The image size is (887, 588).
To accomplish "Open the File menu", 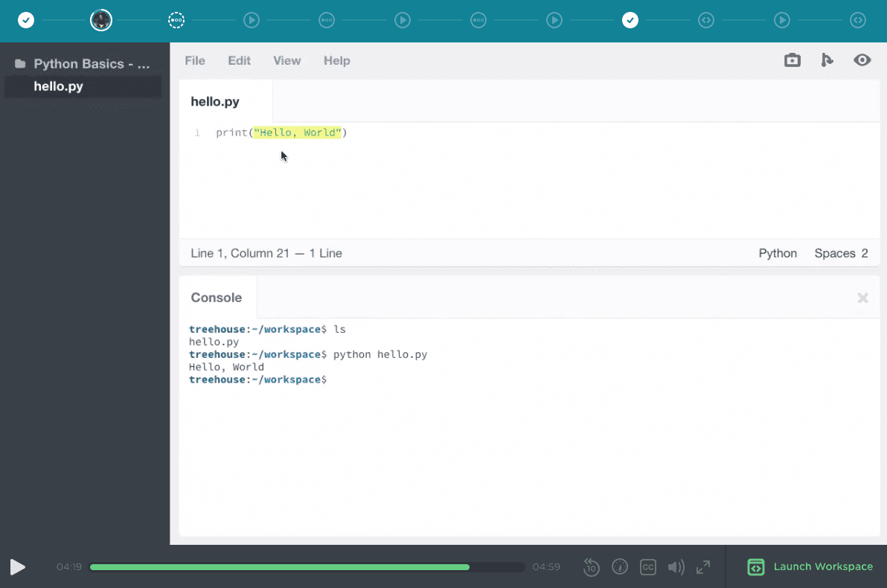I will pyautogui.click(x=195, y=61).
